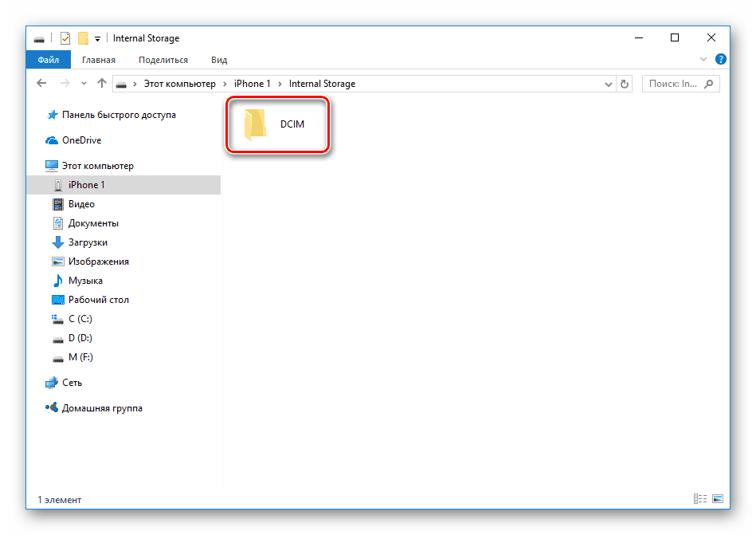Open Музыка in the navigation pane
Image resolution: width=756 pixels, height=535 pixels.
coord(85,281)
